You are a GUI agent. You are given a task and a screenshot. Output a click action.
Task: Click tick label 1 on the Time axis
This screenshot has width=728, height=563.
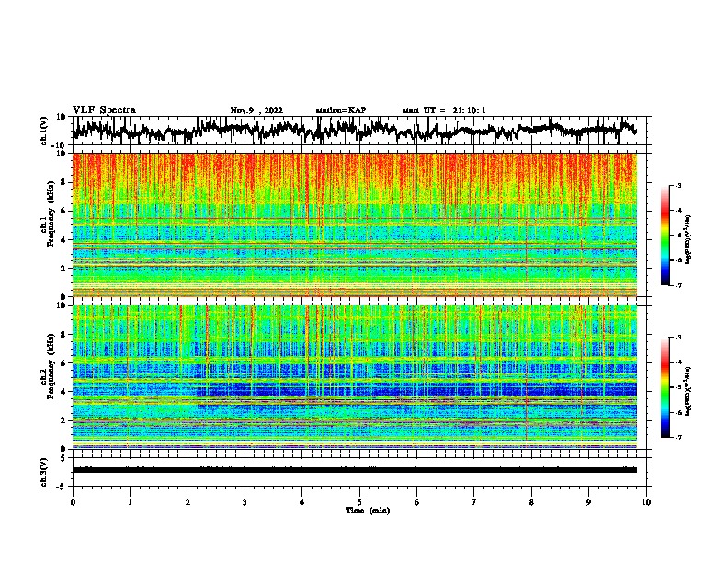tap(130, 502)
